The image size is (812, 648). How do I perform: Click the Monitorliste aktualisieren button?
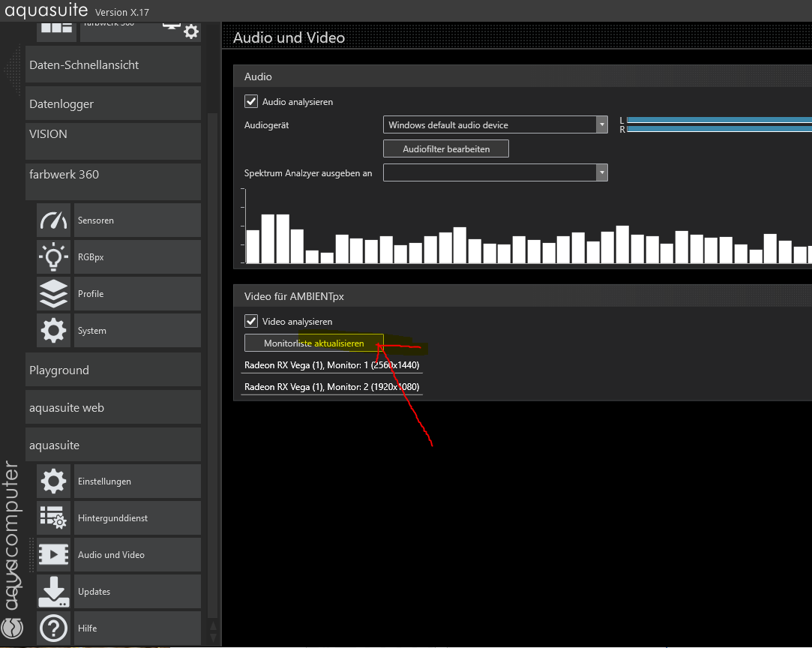[314, 343]
